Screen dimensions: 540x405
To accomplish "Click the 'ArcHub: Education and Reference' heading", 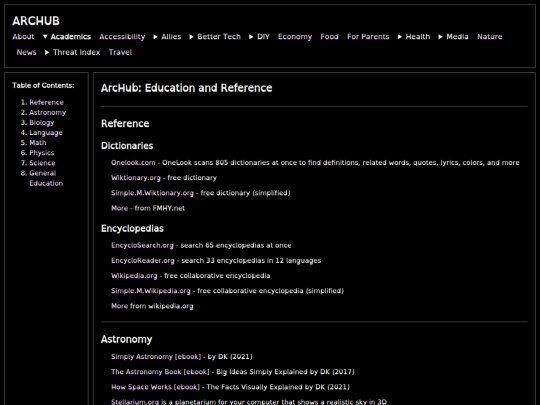I will [186, 88].
